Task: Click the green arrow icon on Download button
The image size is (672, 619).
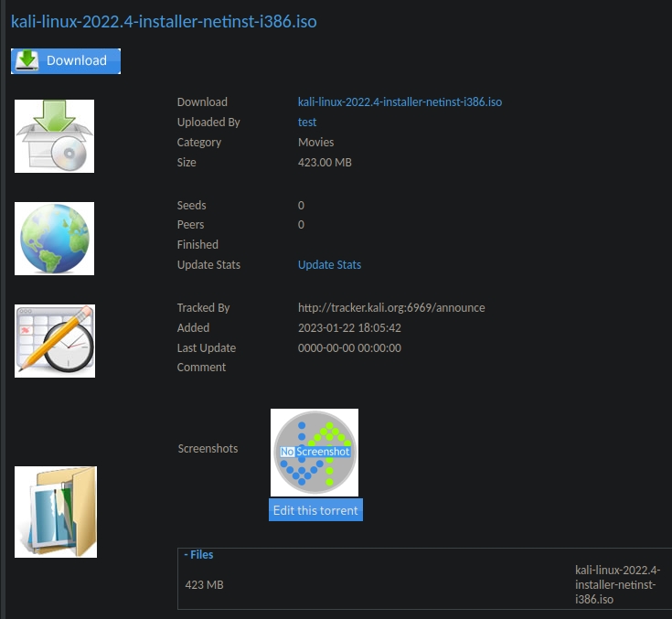Action: (28, 60)
